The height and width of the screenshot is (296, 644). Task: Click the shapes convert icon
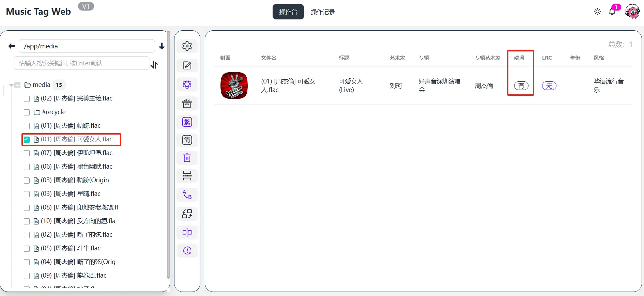click(187, 214)
